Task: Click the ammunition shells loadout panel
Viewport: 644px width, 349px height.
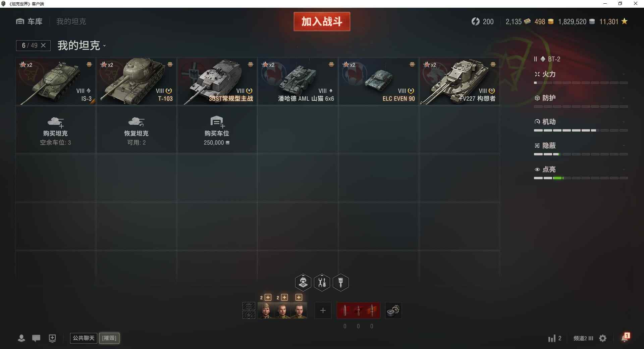Action: [x=358, y=310]
